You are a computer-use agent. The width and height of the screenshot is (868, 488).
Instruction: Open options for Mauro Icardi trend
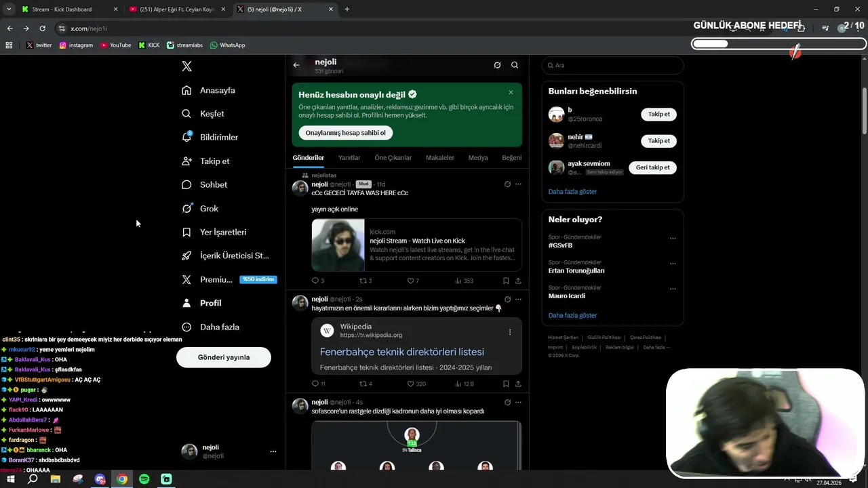click(x=673, y=289)
